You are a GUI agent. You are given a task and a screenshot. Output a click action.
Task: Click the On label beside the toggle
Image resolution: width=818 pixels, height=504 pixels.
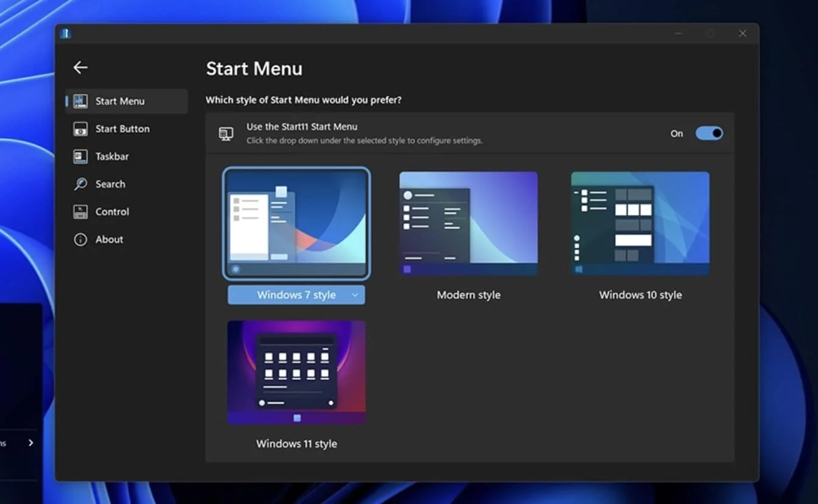[677, 133]
